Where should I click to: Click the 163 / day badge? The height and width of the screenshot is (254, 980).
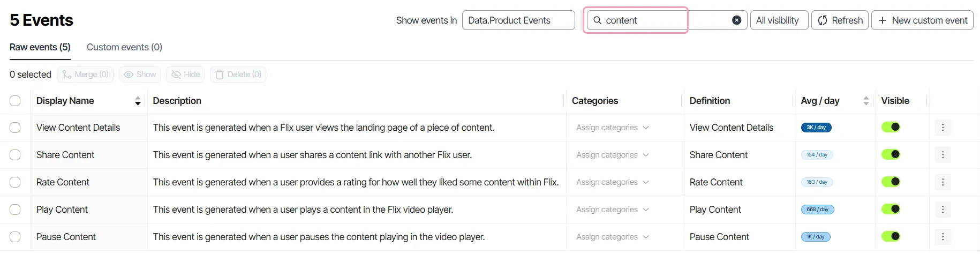click(817, 182)
